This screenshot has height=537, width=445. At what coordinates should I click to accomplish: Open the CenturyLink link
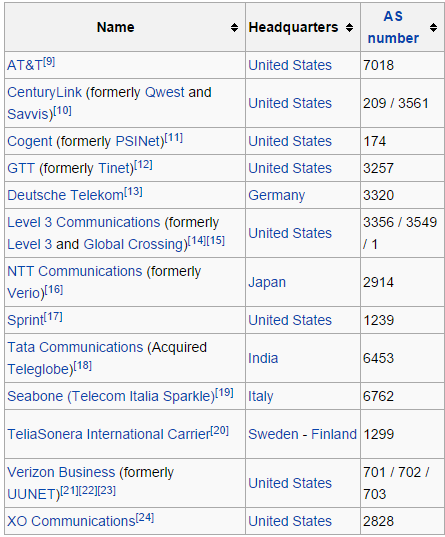point(45,92)
